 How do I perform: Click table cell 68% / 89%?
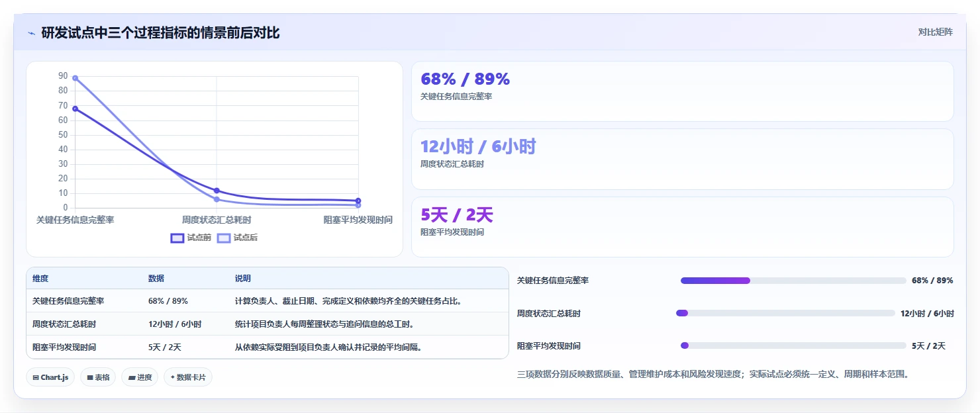(168, 301)
